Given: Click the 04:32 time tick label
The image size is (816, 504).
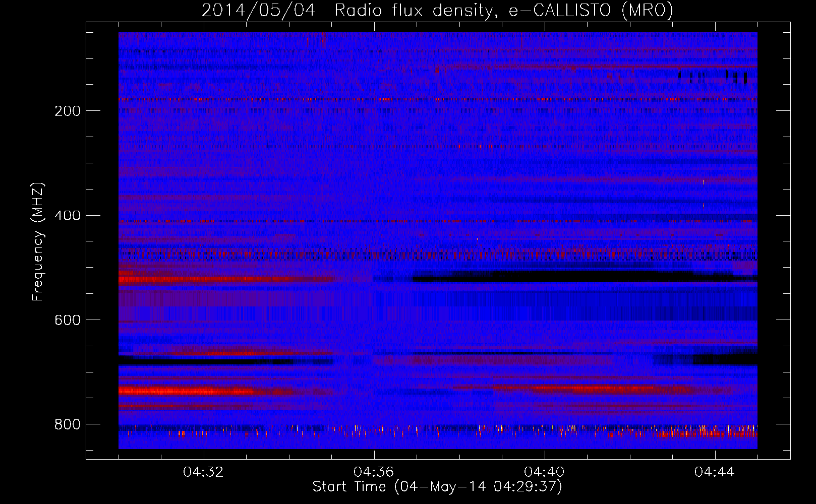Looking at the screenshot, I should pyautogui.click(x=203, y=472).
